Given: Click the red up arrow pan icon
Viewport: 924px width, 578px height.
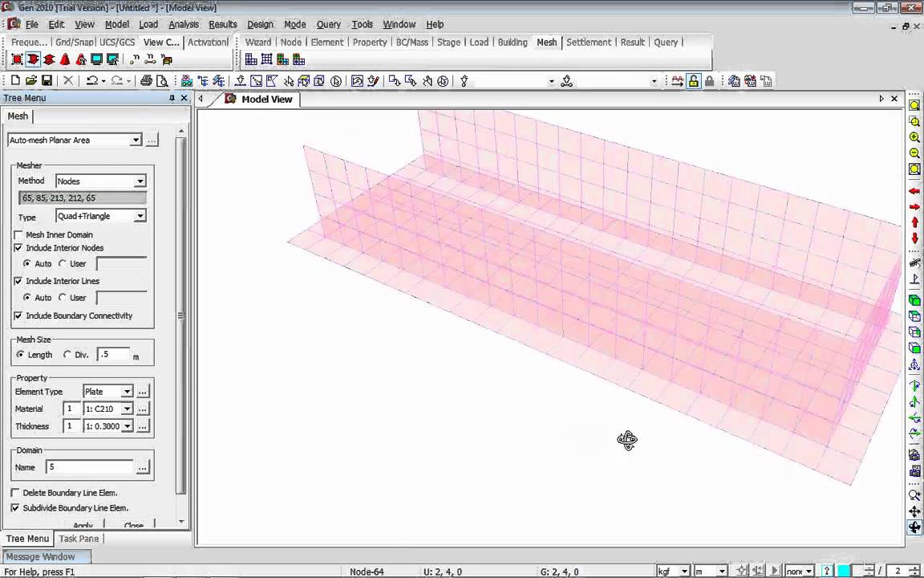Looking at the screenshot, I should tap(914, 222).
